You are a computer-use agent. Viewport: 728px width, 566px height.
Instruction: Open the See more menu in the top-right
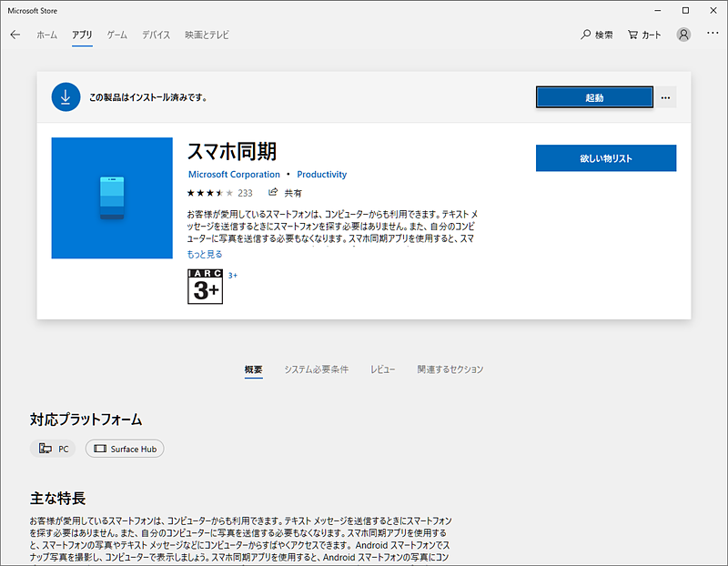coord(713,32)
